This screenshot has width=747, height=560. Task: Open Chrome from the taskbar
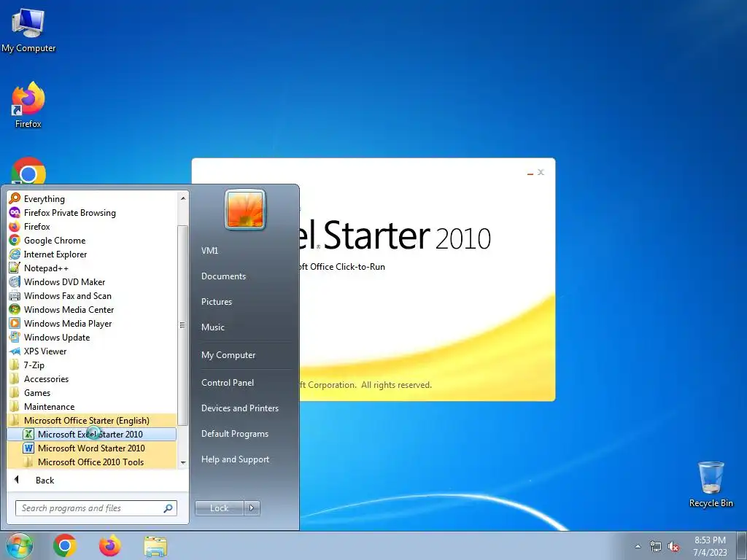tap(65, 545)
